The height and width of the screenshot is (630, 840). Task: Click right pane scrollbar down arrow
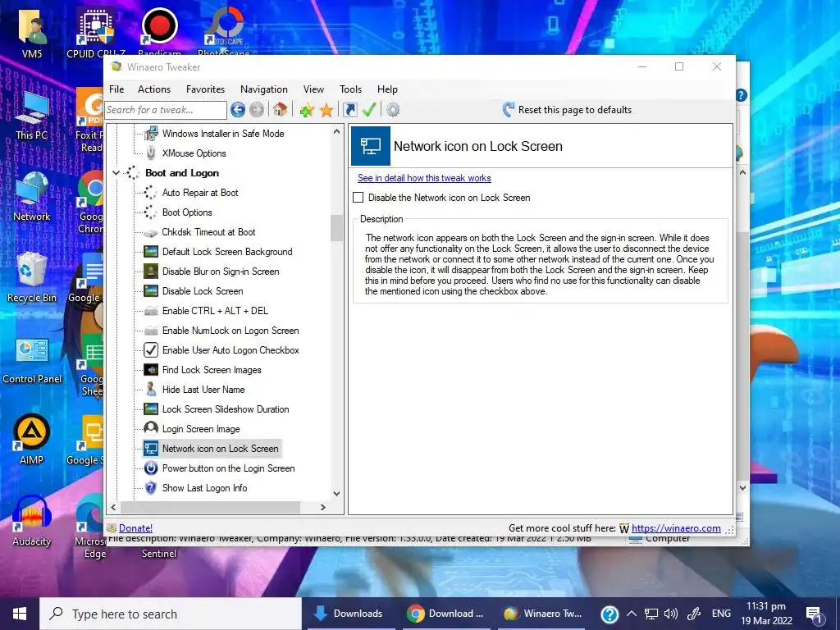pos(742,487)
